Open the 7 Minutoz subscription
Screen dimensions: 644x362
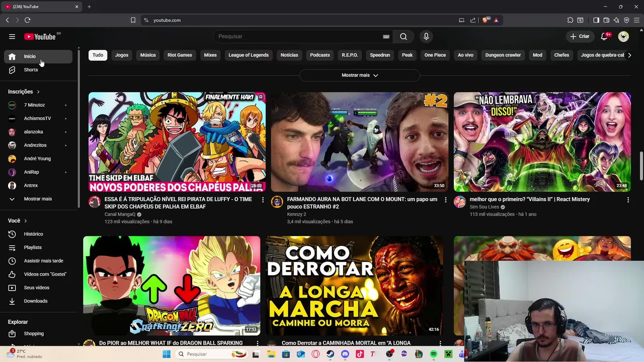(x=38, y=105)
